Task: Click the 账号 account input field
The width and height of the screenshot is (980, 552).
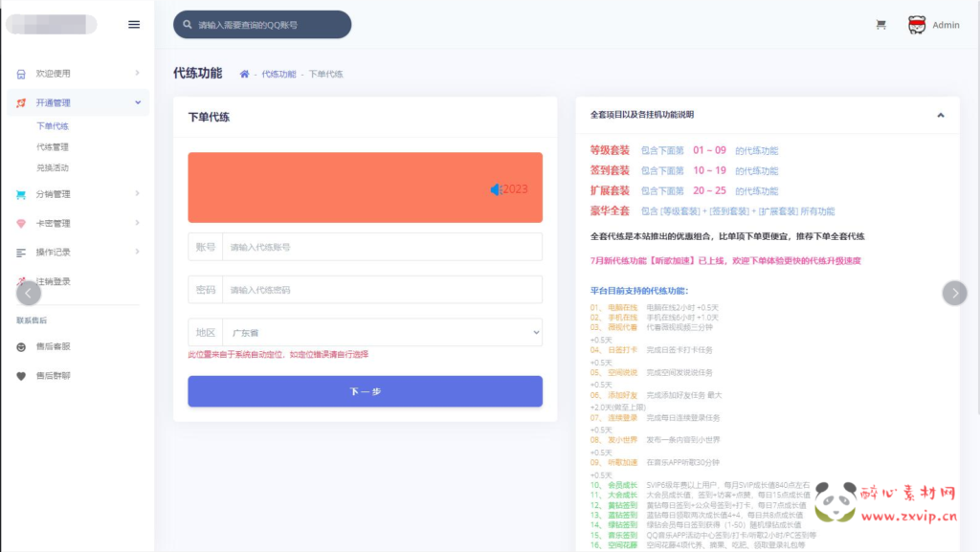Action: [x=383, y=248]
